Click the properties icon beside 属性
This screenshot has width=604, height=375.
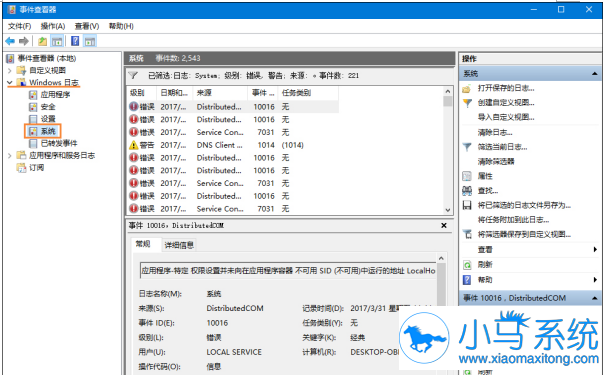[467, 176]
